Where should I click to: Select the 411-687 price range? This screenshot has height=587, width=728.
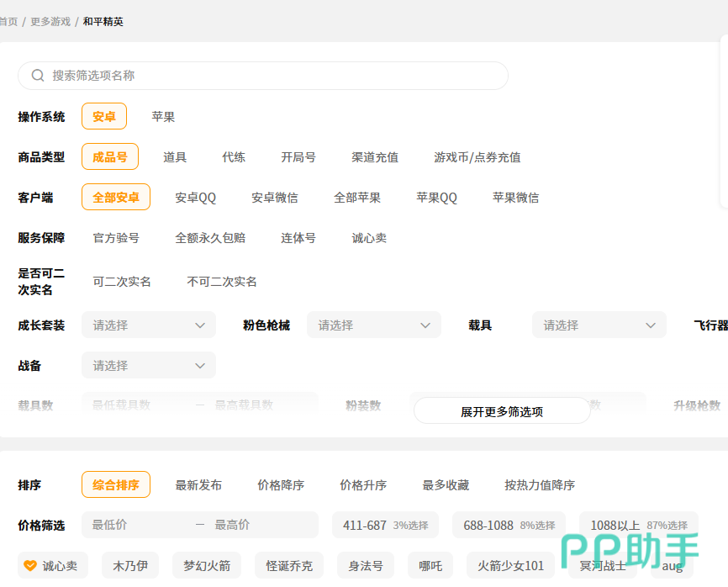click(x=385, y=526)
